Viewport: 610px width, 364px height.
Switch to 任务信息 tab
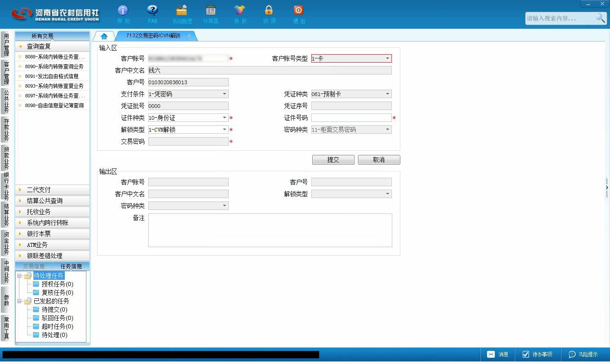(71, 266)
